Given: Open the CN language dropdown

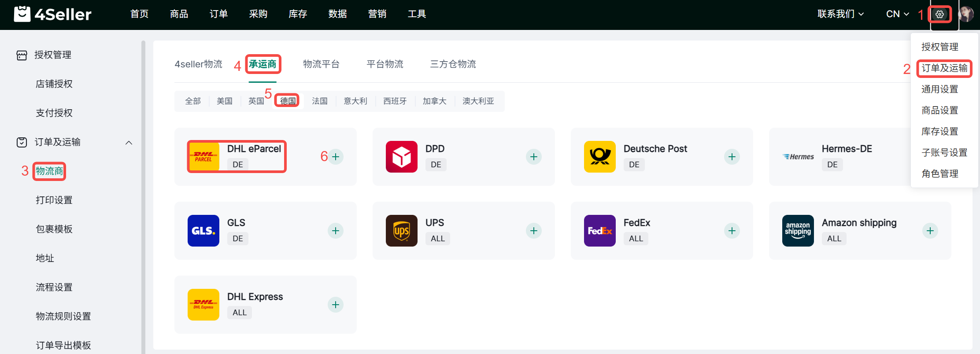Looking at the screenshot, I should pos(897,14).
